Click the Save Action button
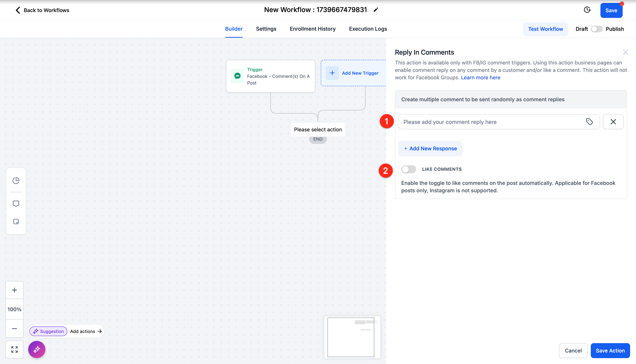The width and height of the screenshot is (636, 364). pos(610,350)
